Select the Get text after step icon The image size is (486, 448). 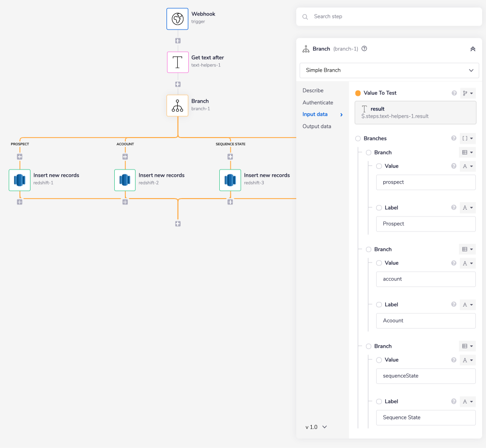point(177,62)
